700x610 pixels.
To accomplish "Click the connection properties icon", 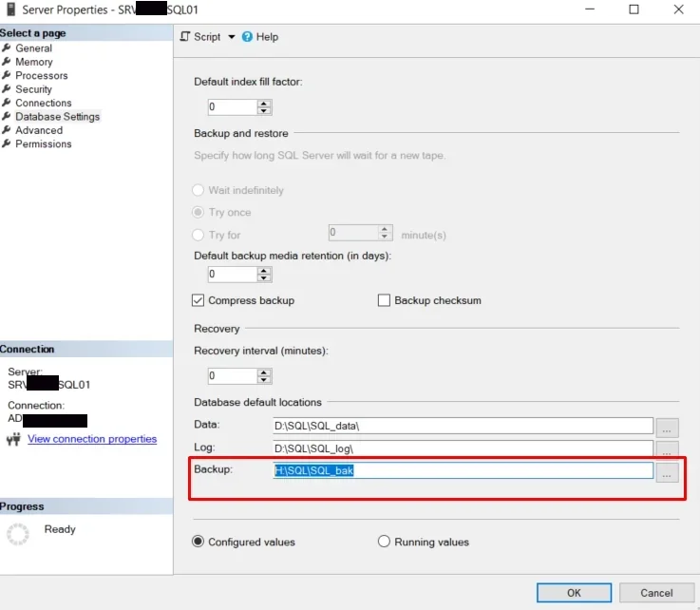I will (13, 439).
